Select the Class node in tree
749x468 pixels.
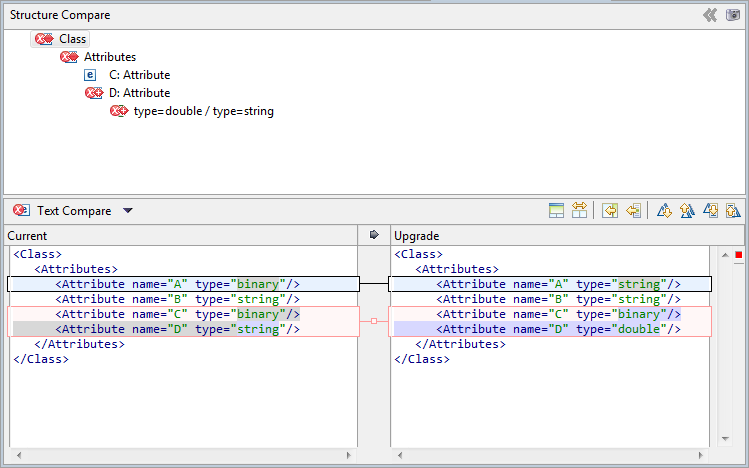click(x=72, y=39)
